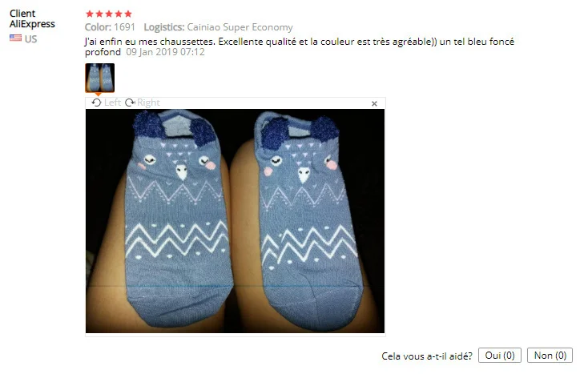Click the Client AliExpress reviewer name
The height and width of the screenshot is (374, 588).
click(32, 18)
